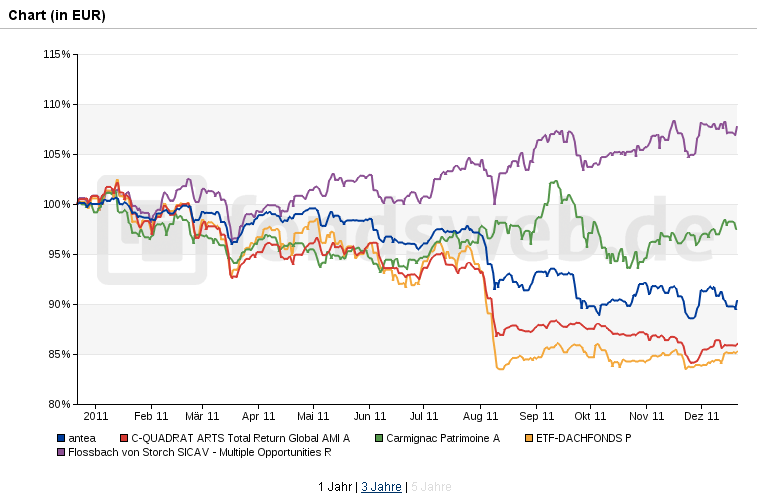This screenshot has width=757, height=502.
Task: Click the purple Flossbach von Storch swatch
Action: 61,452
